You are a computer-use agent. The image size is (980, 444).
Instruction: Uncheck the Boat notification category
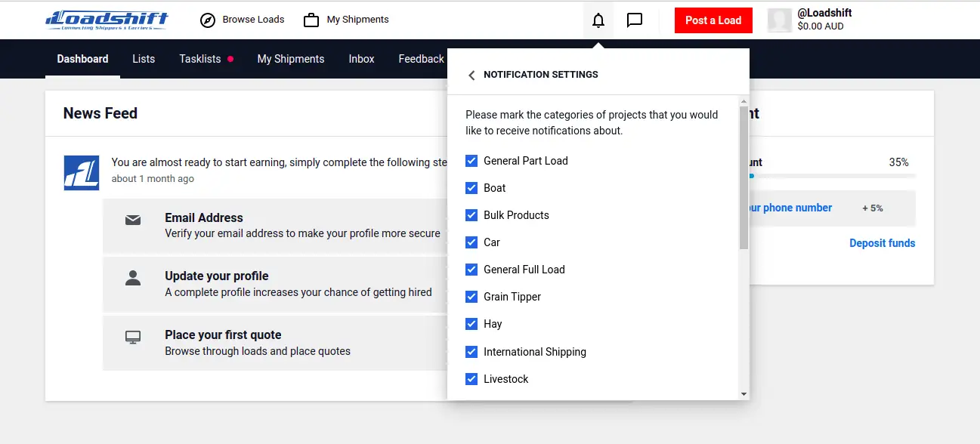471,187
